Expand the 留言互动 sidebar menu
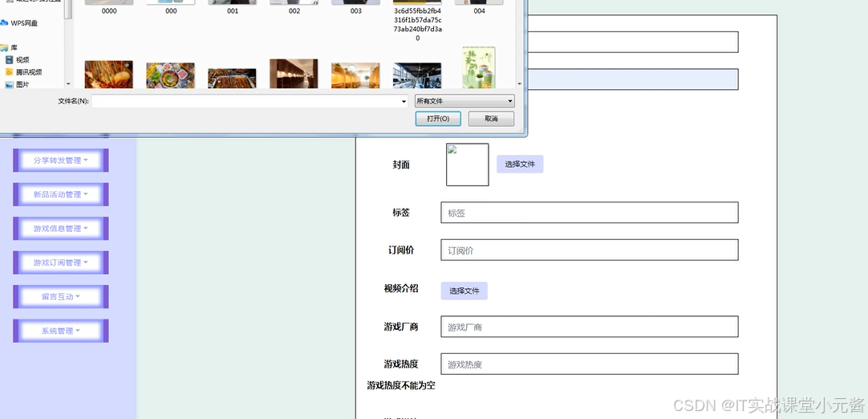This screenshot has width=868, height=419. click(x=61, y=296)
